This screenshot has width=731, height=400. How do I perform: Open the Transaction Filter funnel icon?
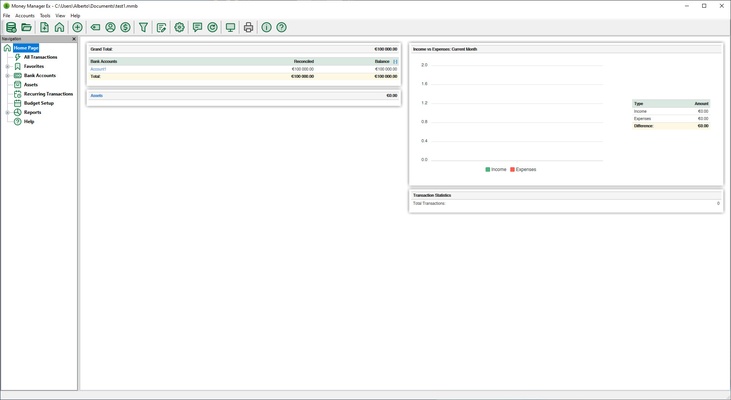click(x=144, y=28)
